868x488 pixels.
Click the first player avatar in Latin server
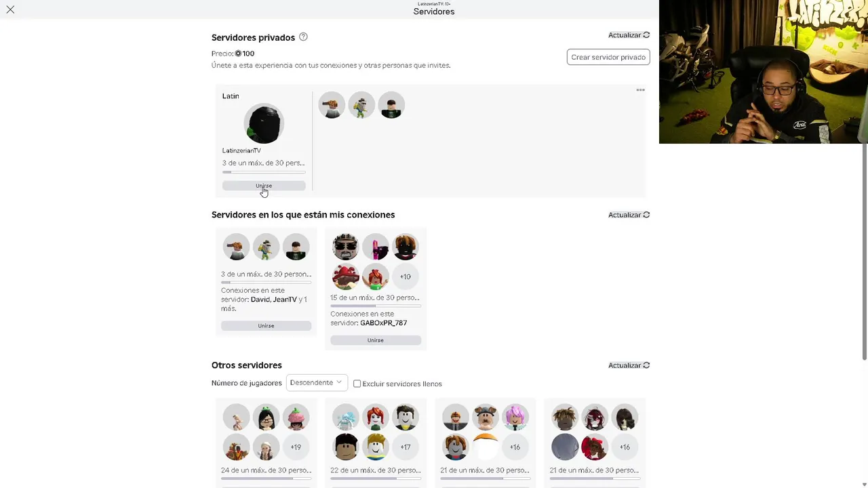332,105
